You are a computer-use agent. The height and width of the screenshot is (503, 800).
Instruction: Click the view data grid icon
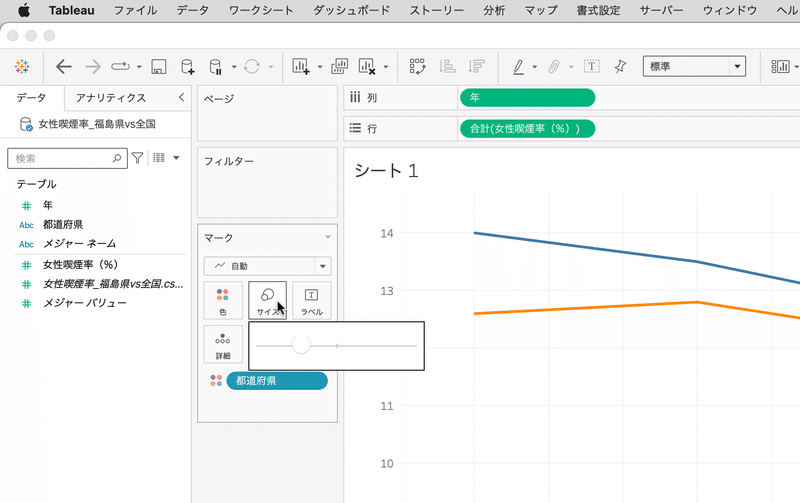159,158
